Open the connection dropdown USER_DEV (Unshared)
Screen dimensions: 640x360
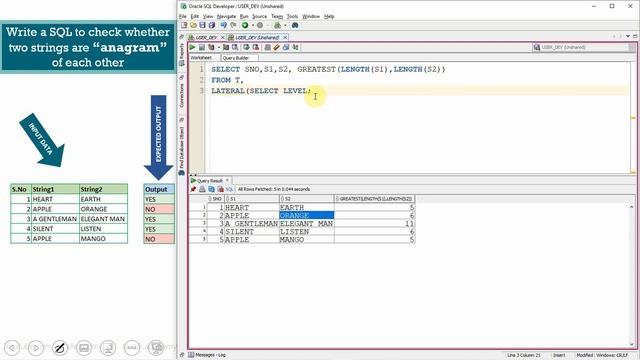[584, 47]
